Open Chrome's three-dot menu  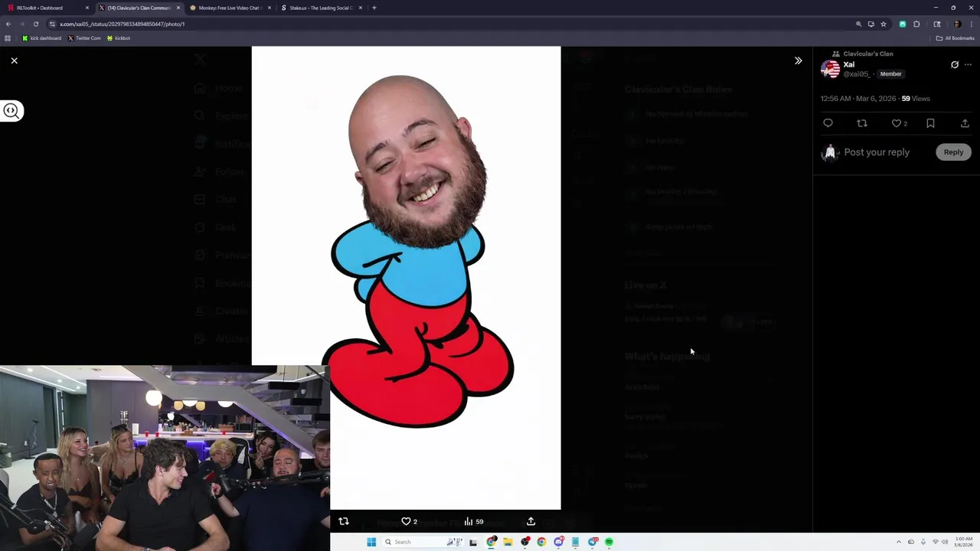[971, 24]
